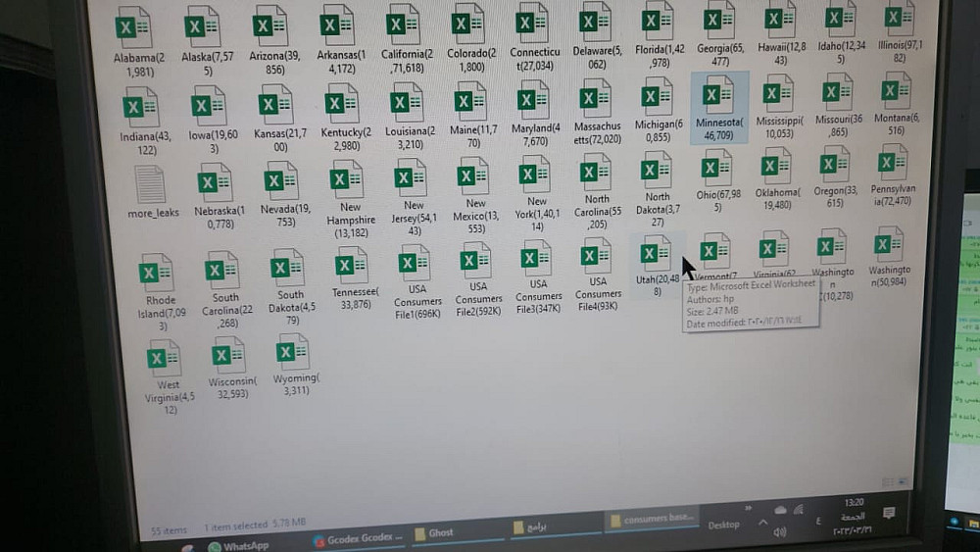Open the Gcodex taskbar window
The image size is (980, 552).
point(358,539)
